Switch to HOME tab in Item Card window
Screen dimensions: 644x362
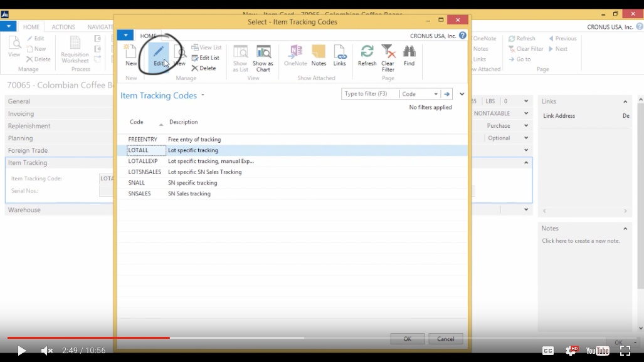[31, 27]
